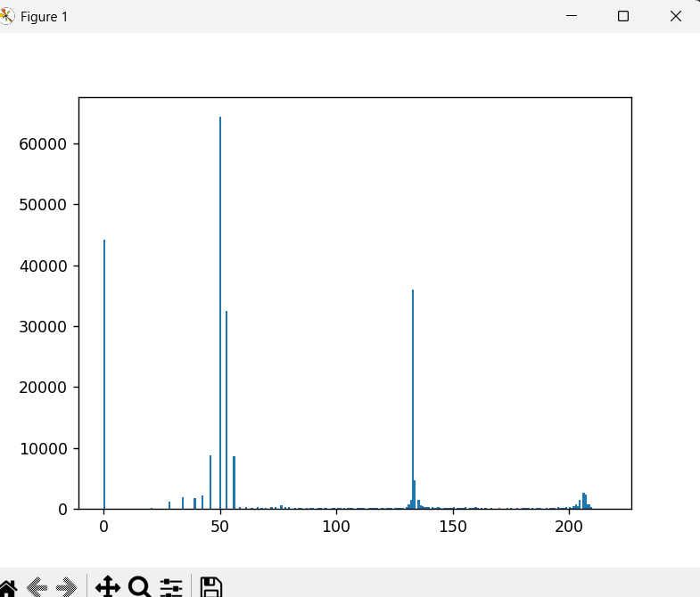Click the y-axis label 50000

click(43, 205)
